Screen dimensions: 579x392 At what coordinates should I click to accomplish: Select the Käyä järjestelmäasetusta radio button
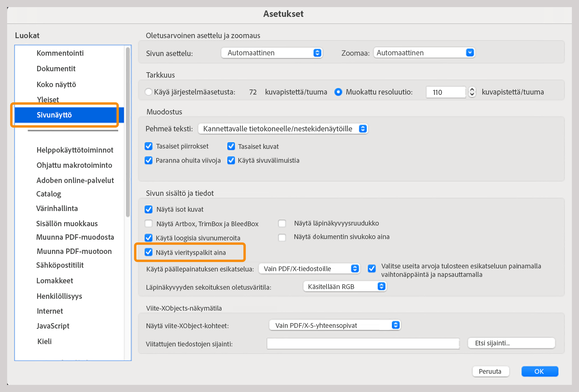(x=148, y=92)
